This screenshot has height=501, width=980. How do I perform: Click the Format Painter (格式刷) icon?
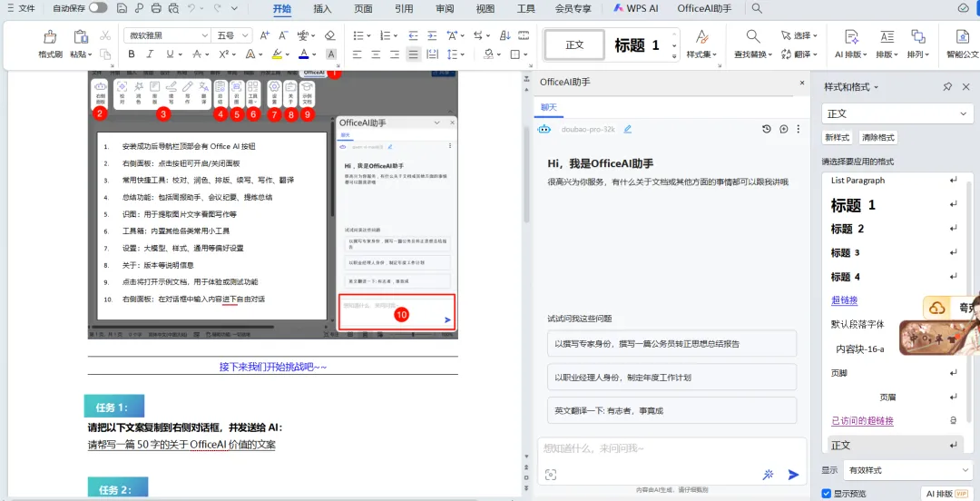point(50,36)
